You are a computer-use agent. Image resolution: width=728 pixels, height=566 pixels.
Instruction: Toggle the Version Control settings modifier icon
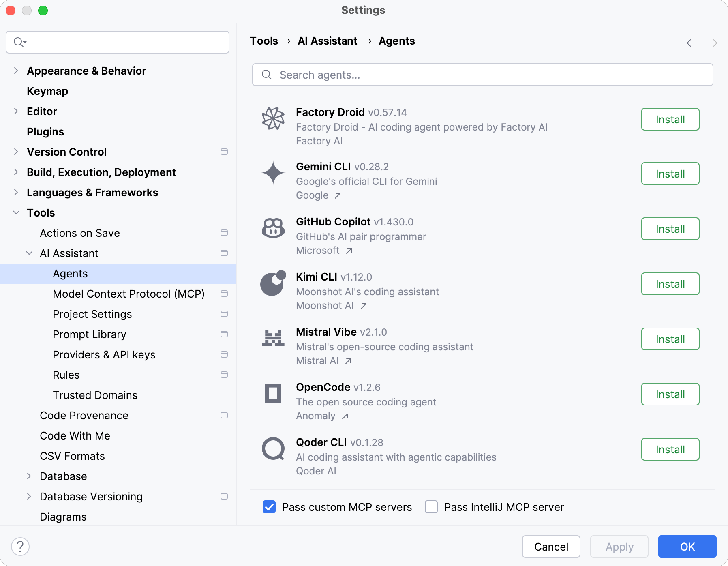(x=224, y=152)
